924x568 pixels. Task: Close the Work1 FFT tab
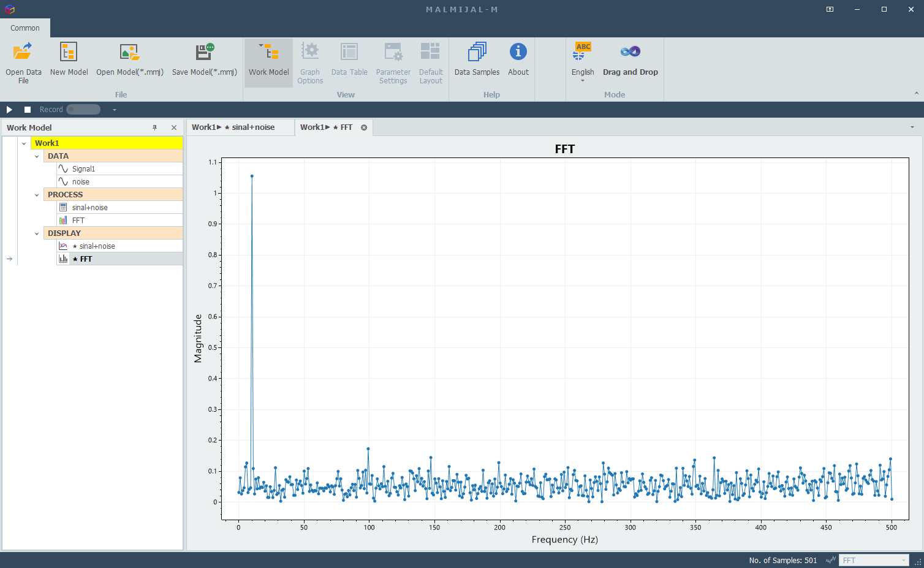(x=364, y=127)
